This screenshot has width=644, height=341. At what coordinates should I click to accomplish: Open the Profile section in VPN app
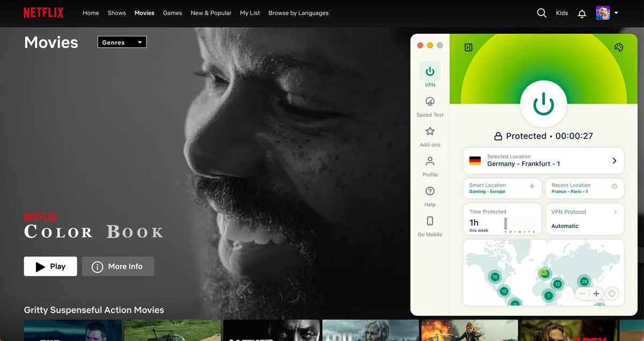pos(430,166)
